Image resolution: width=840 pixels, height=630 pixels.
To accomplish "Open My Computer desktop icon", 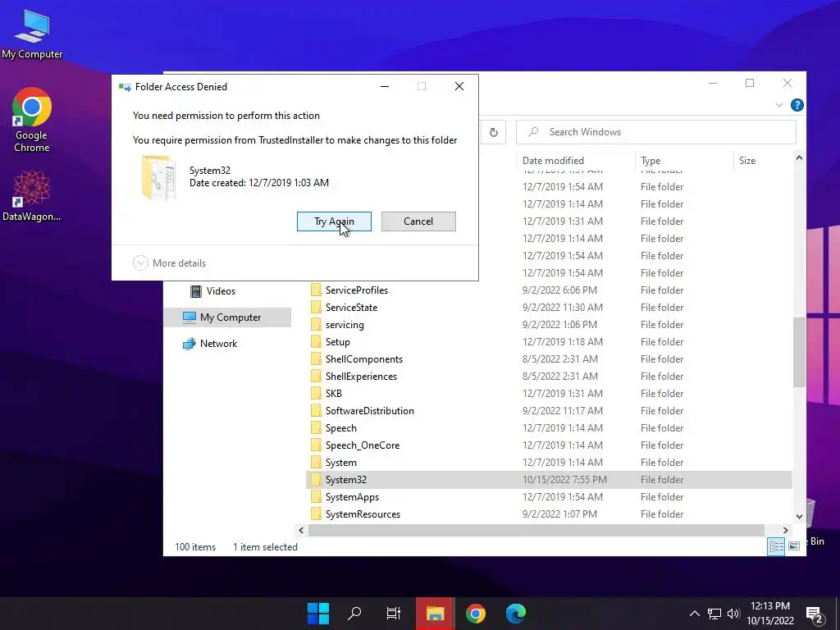I will (32, 34).
